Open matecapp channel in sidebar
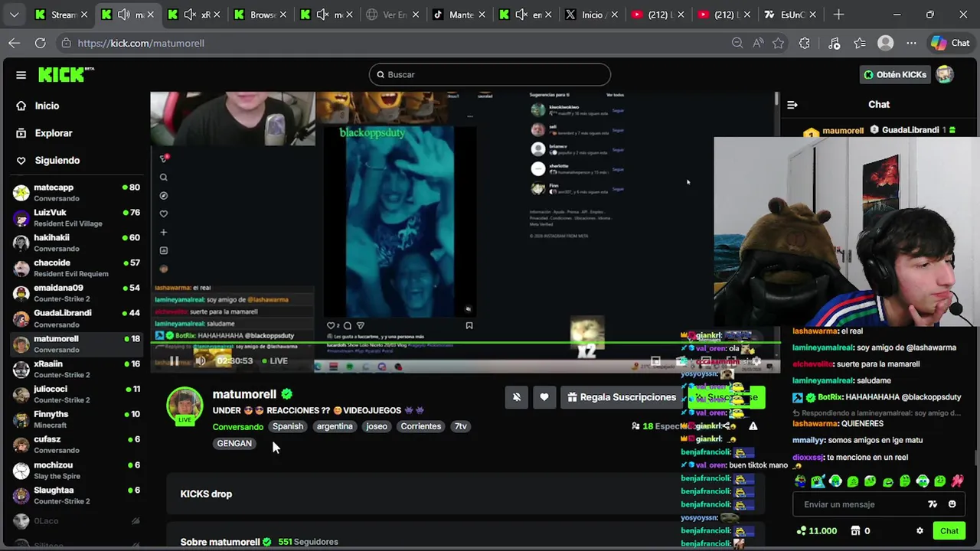 77,192
